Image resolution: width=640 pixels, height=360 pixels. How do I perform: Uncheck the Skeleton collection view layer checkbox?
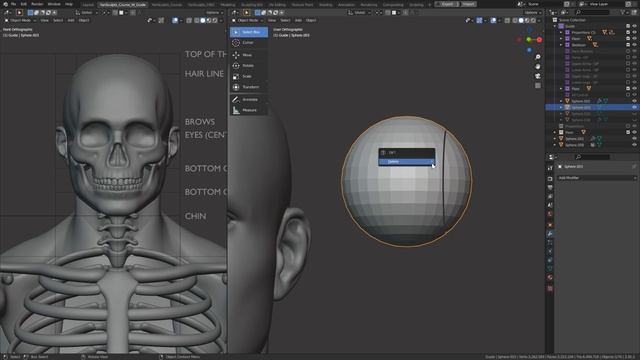coord(628,45)
